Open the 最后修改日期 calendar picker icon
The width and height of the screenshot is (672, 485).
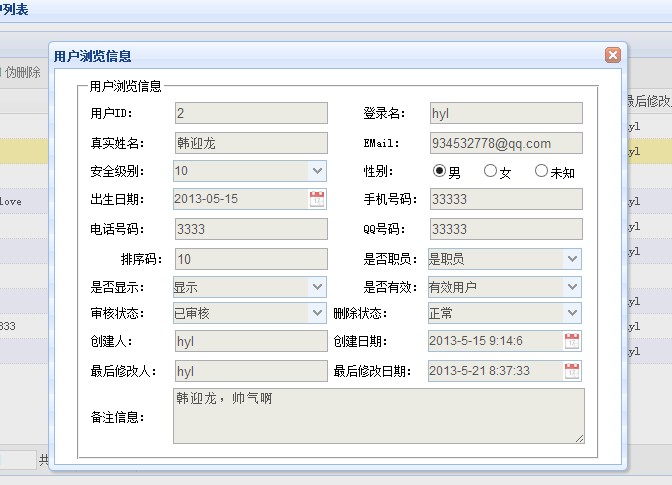click(572, 371)
